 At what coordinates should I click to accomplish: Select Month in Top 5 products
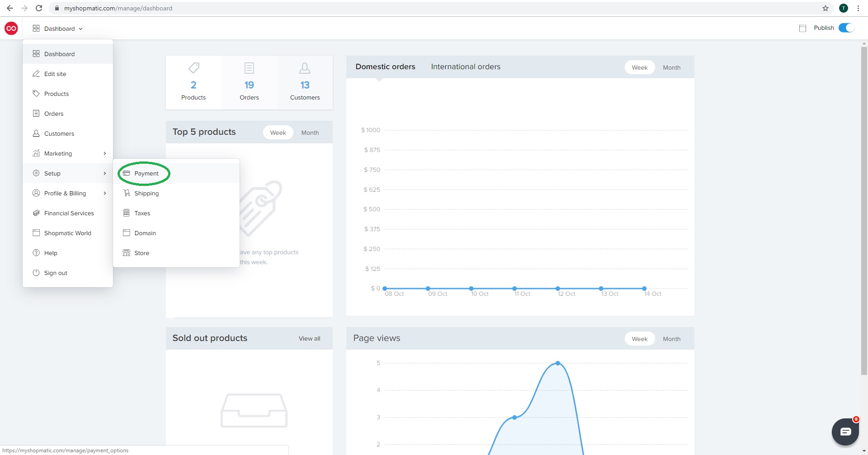[x=310, y=133]
